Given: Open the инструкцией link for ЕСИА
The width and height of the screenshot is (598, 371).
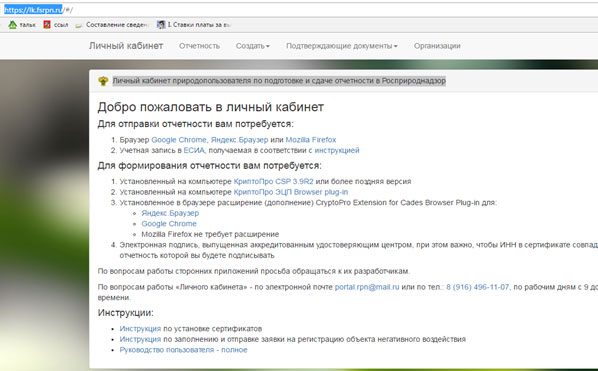Looking at the screenshot, I should coord(337,150).
